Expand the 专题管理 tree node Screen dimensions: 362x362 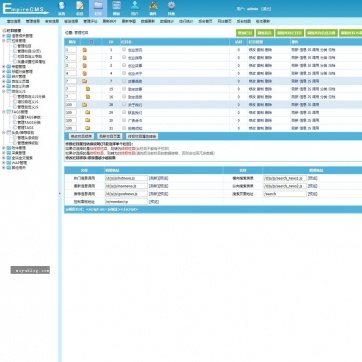tap(4, 67)
